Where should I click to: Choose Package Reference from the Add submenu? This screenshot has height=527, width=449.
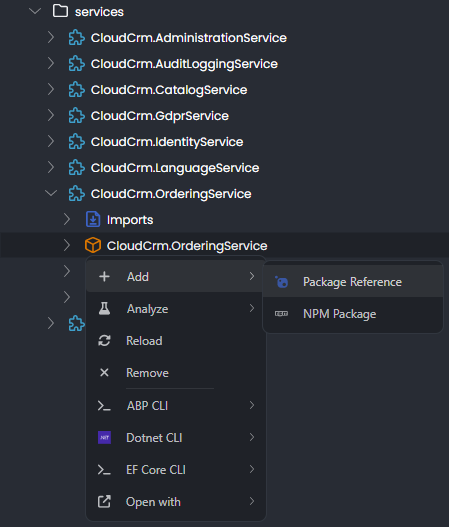353,281
